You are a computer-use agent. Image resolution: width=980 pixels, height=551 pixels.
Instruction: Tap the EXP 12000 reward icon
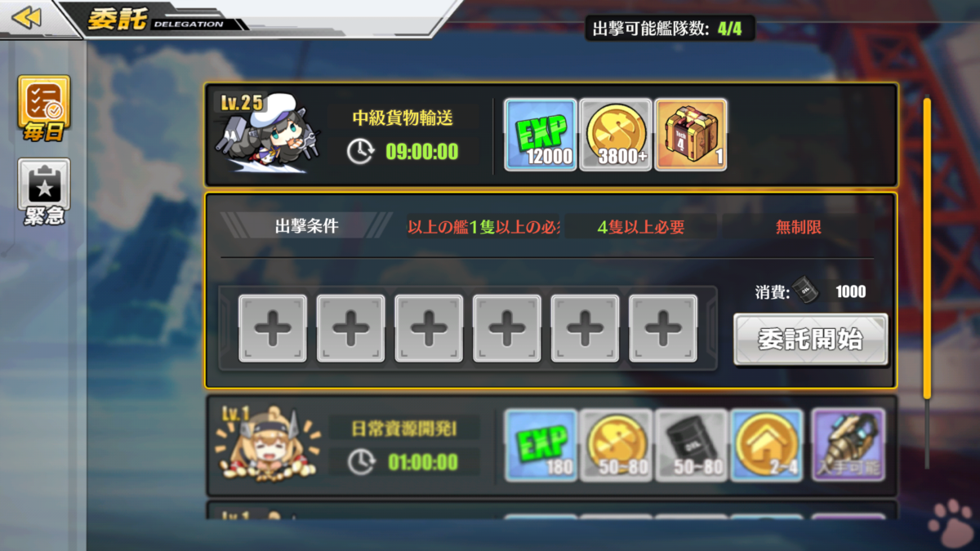coord(541,135)
